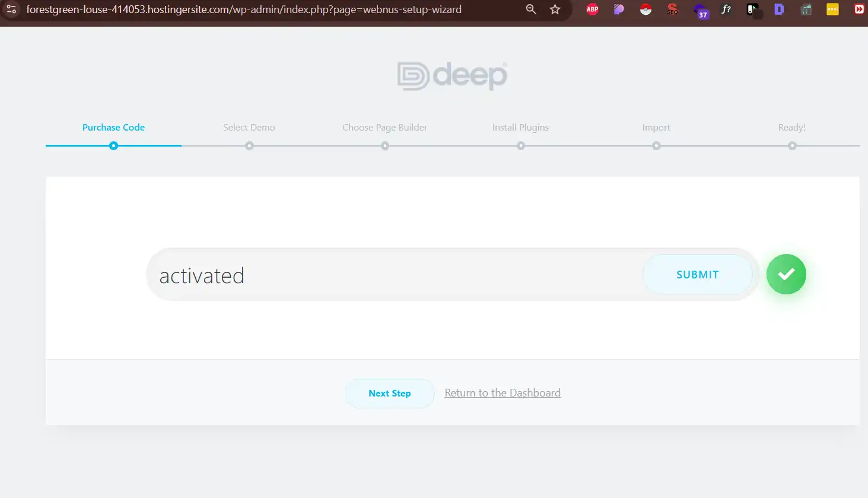The width and height of the screenshot is (868, 498).
Task: Open the black-and-white toggle extension icon
Action: point(753,9)
